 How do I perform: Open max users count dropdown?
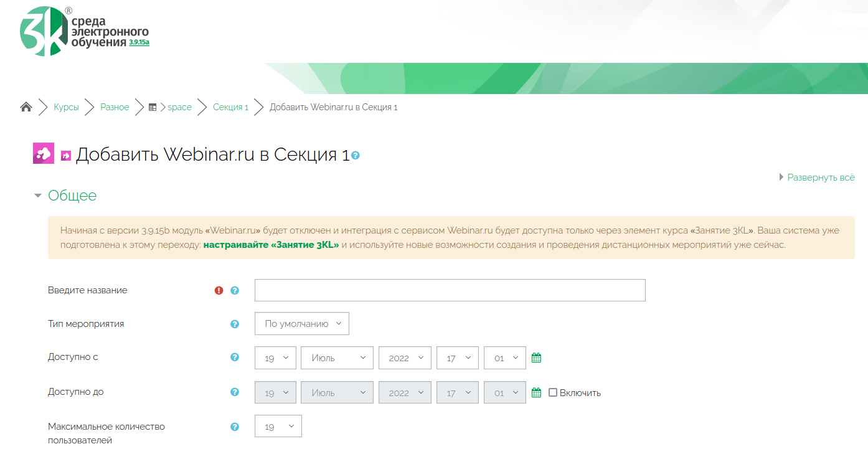[x=278, y=427]
